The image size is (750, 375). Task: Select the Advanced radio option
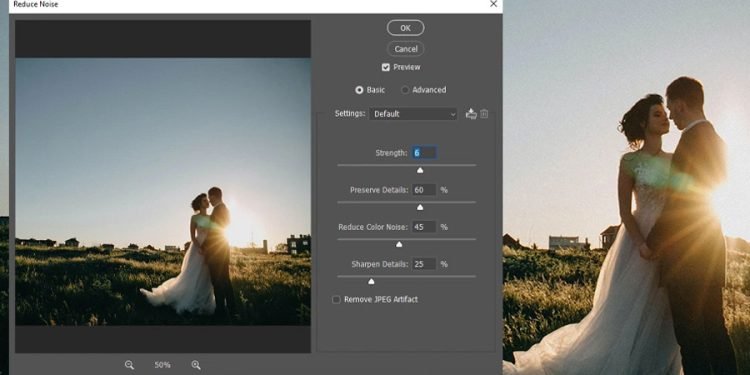click(x=405, y=90)
